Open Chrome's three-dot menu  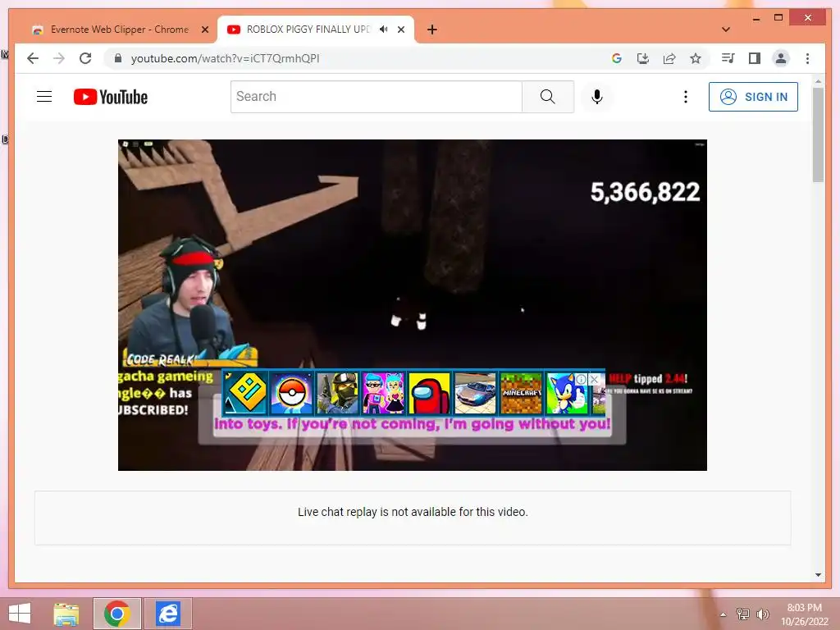807,58
